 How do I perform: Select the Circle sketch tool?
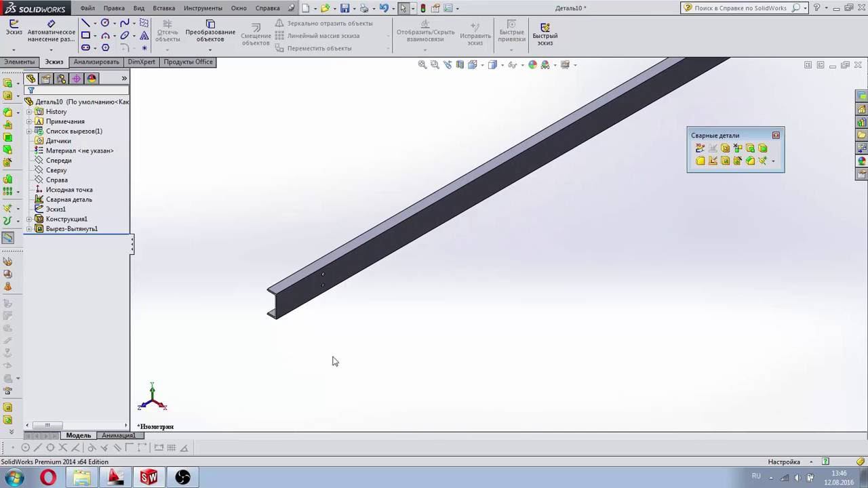105,23
